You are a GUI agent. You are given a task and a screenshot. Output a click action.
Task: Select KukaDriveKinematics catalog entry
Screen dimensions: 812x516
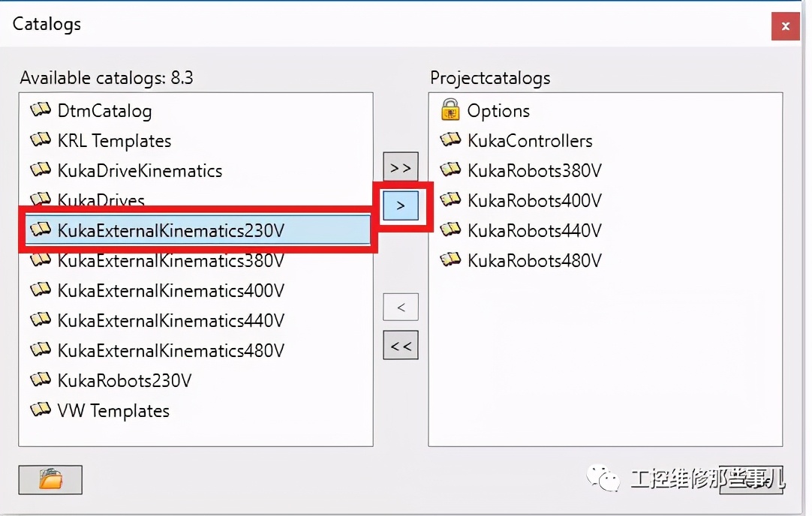point(140,170)
